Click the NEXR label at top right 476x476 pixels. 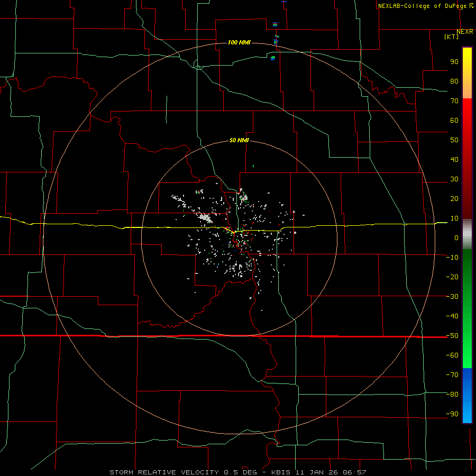click(465, 32)
